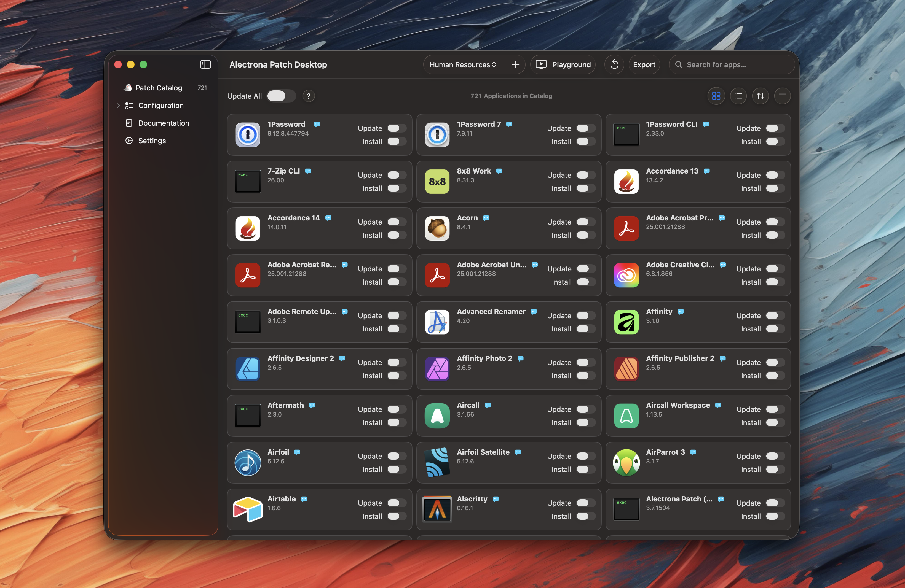Click the Airtable version 1.6.6
Image resolution: width=905 pixels, height=588 pixels.
[274, 508]
